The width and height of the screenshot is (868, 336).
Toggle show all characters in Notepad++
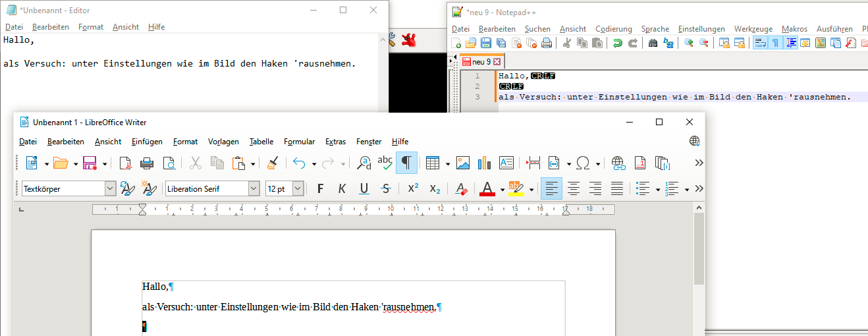[775, 43]
